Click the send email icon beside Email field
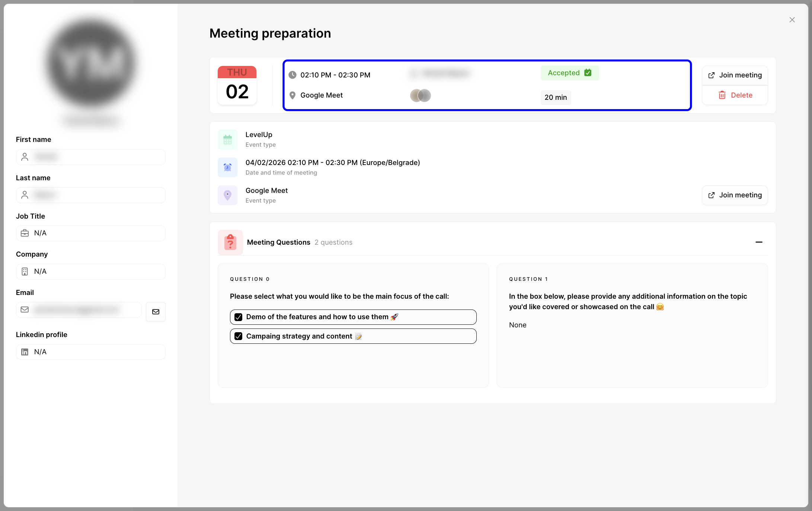The image size is (812, 511). click(x=156, y=312)
